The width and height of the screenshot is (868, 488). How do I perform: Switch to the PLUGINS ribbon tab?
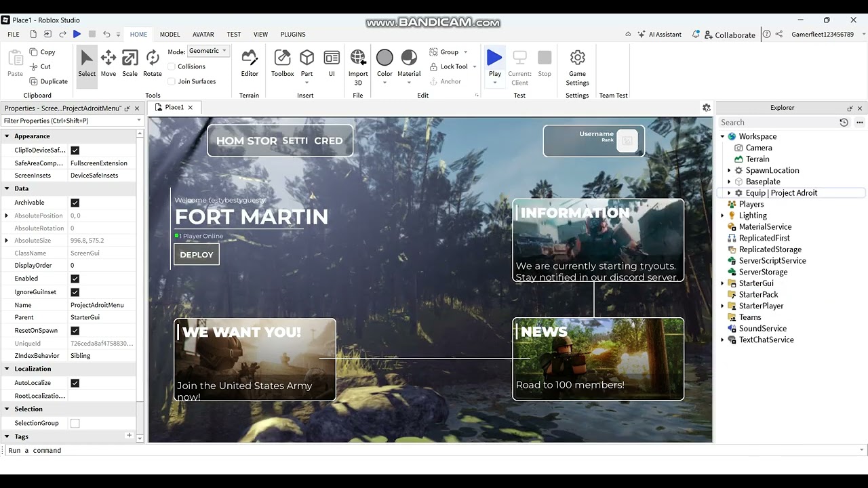(x=293, y=35)
